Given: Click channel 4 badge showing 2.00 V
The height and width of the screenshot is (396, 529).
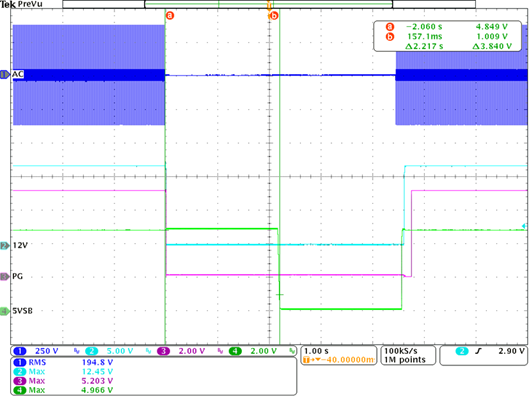Looking at the screenshot, I should [235, 351].
